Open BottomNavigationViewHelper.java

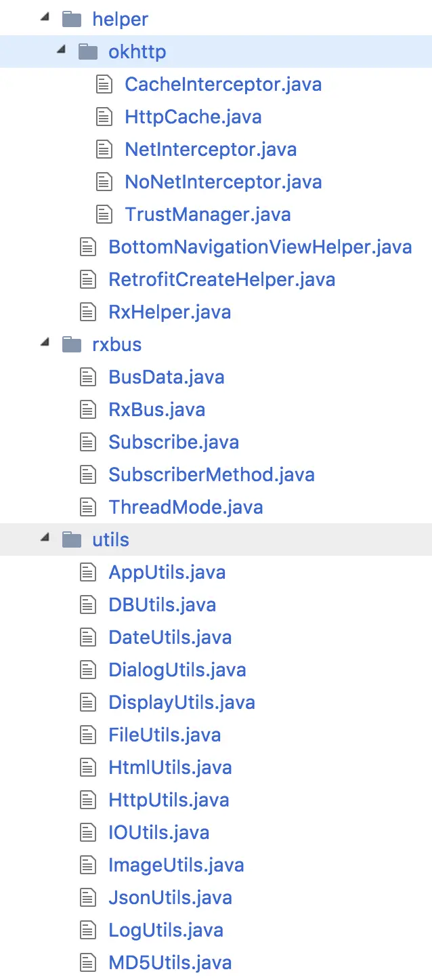tap(260, 247)
